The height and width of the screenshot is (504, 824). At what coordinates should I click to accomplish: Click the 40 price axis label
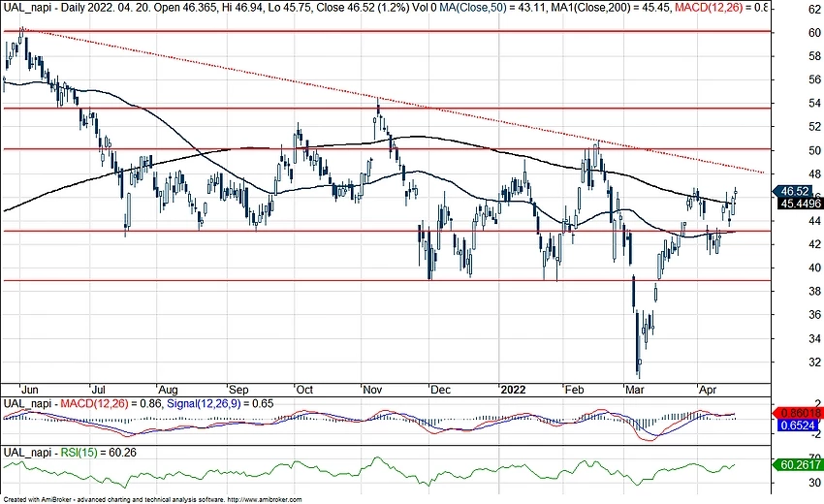[x=814, y=268]
